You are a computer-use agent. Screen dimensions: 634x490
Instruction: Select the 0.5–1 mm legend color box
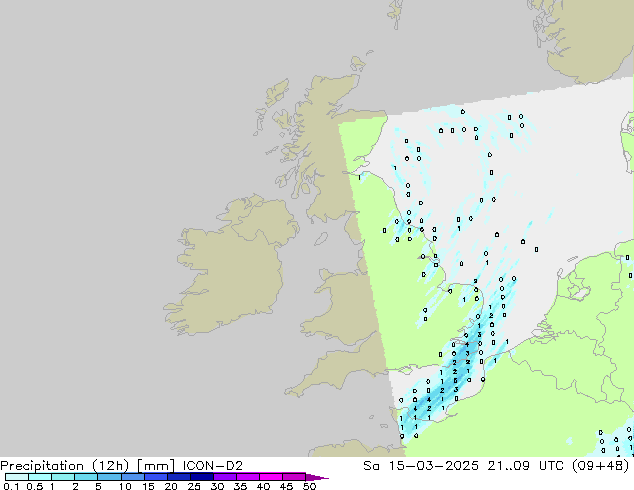(x=40, y=477)
